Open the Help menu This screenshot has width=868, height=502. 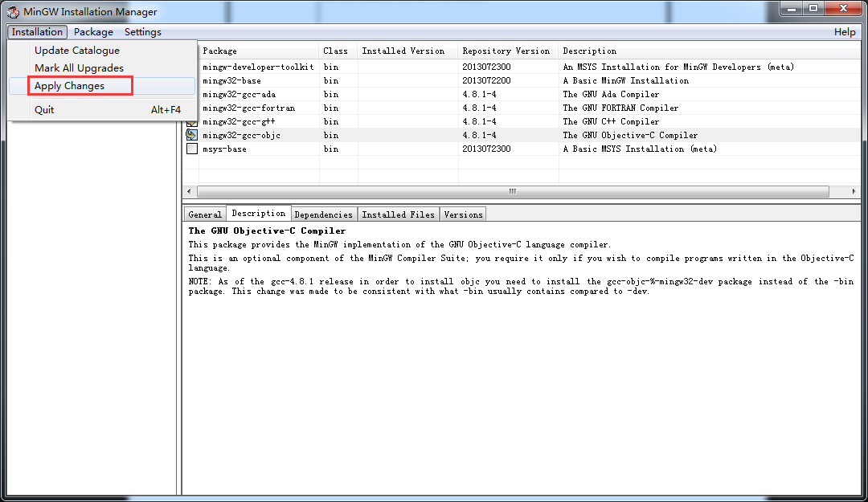[x=845, y=32]
